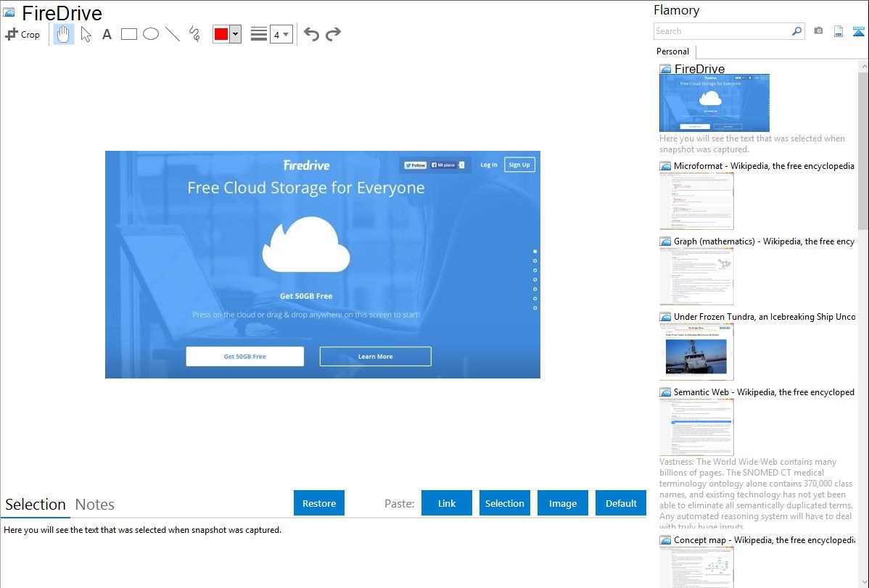Select the arrow pointer tool
Screen dimensions: 869x588
[x=86, y=34]
